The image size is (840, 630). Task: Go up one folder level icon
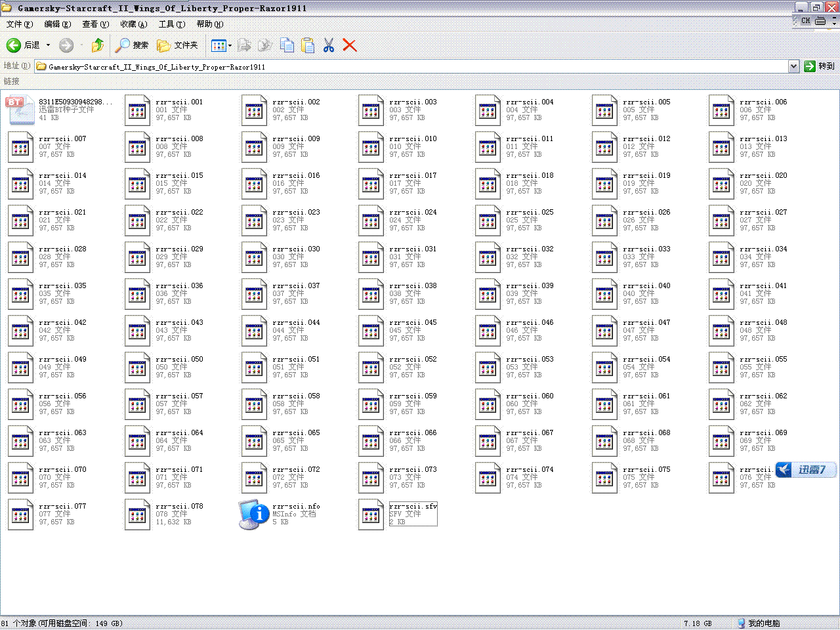point(98,45)
